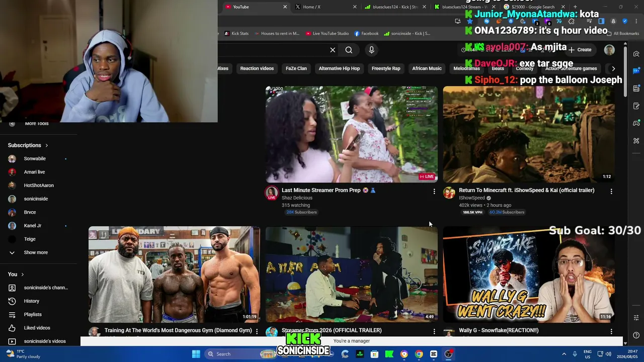Open Brvce channel avatar in subscriptions
This screenshot has width=644, height=362.
(x=12, y=212)
